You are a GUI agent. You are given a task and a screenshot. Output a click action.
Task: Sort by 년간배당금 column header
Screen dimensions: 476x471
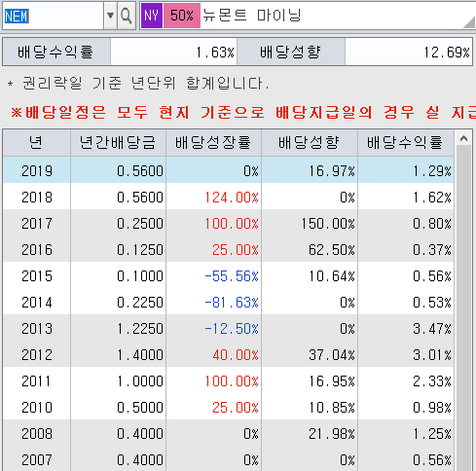(118, 143)
